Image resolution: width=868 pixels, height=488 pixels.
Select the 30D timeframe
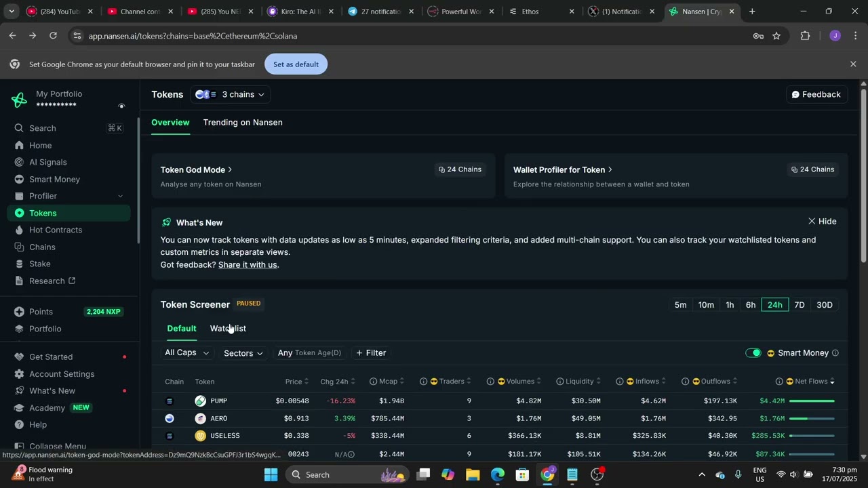click(x=825, y=305)
